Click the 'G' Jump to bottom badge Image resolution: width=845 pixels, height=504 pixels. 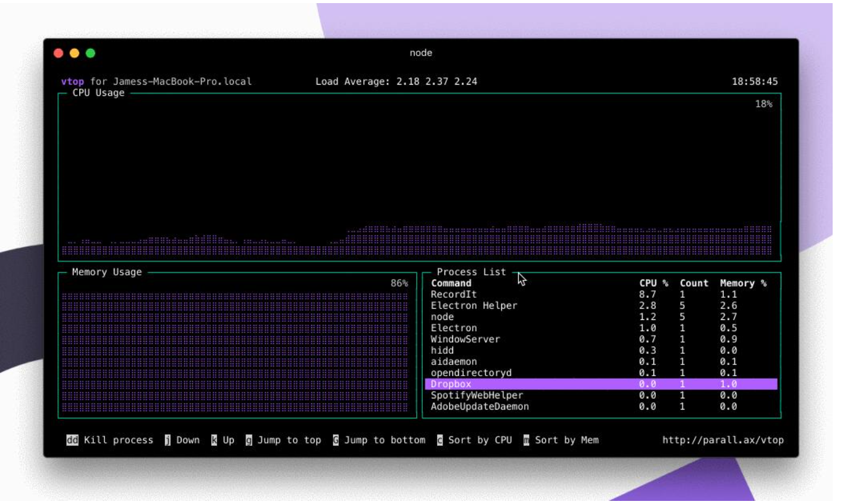point(336,440)
